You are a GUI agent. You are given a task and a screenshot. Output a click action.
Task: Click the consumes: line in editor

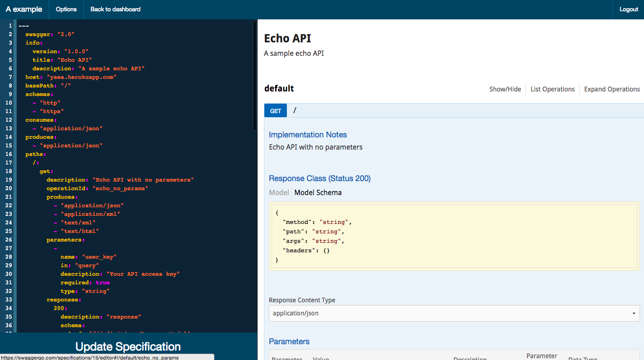tap(41, 120)
